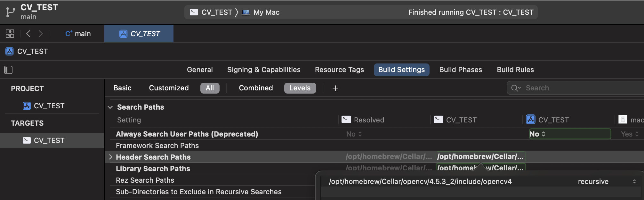
Task: Open the main file tab
Action: pyautogui.click(x=78, y=34)
